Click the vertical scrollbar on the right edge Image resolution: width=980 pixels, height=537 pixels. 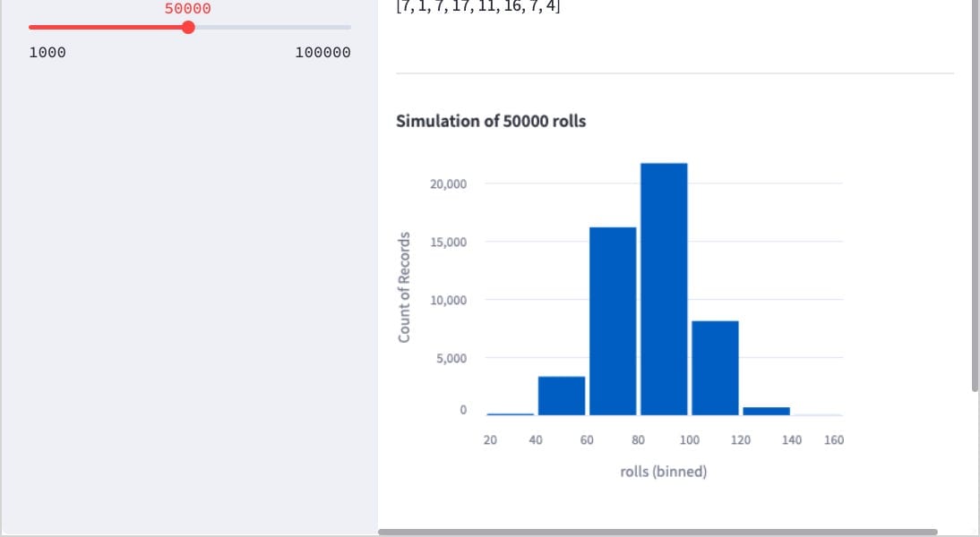[973, 197]
